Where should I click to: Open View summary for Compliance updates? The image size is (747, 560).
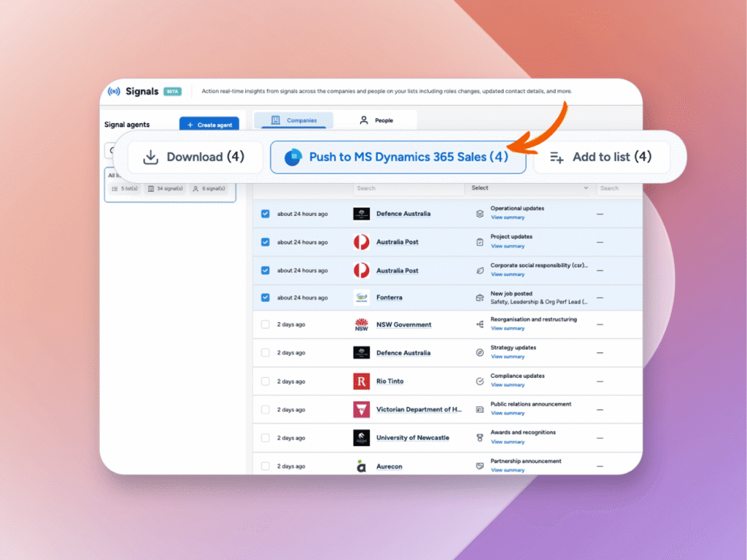[x=508, y=385]
